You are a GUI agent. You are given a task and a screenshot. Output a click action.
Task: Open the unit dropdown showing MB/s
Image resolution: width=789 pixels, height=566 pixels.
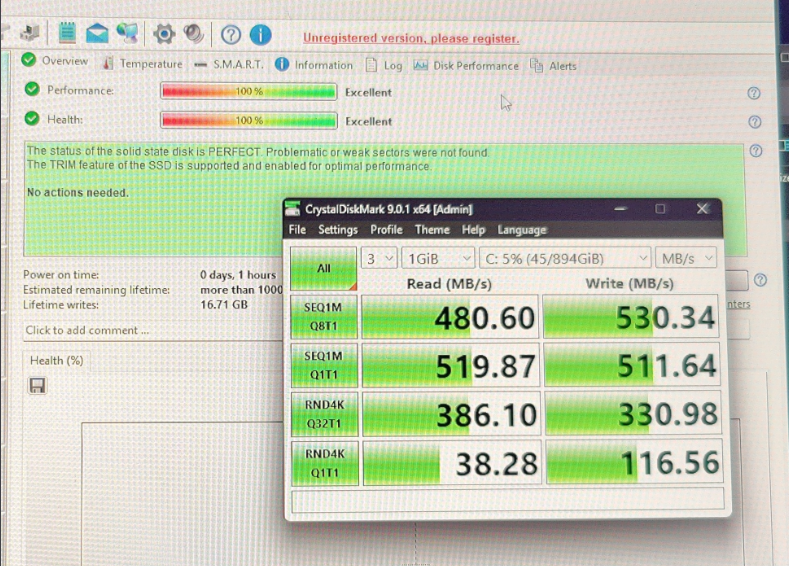(686, 259)
